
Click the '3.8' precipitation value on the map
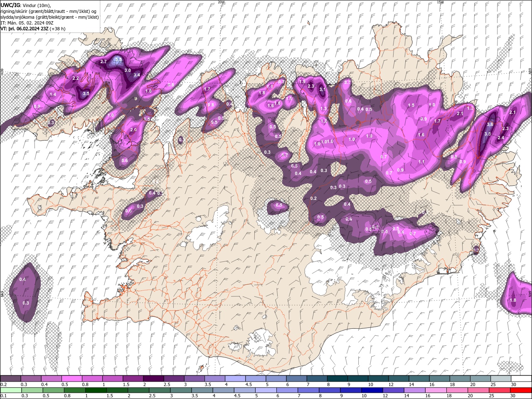[490, 124]
